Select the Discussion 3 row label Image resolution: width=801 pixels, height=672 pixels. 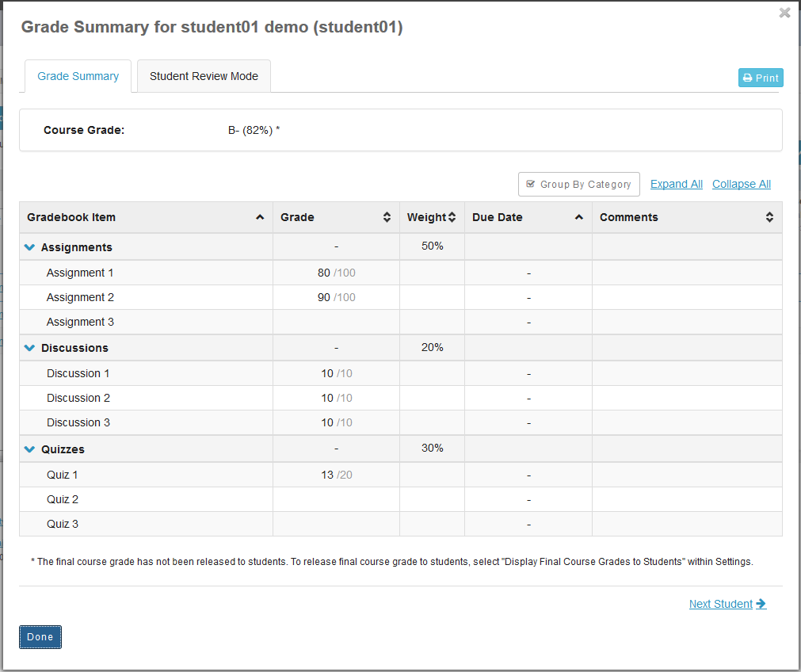(x=78, y=422)
